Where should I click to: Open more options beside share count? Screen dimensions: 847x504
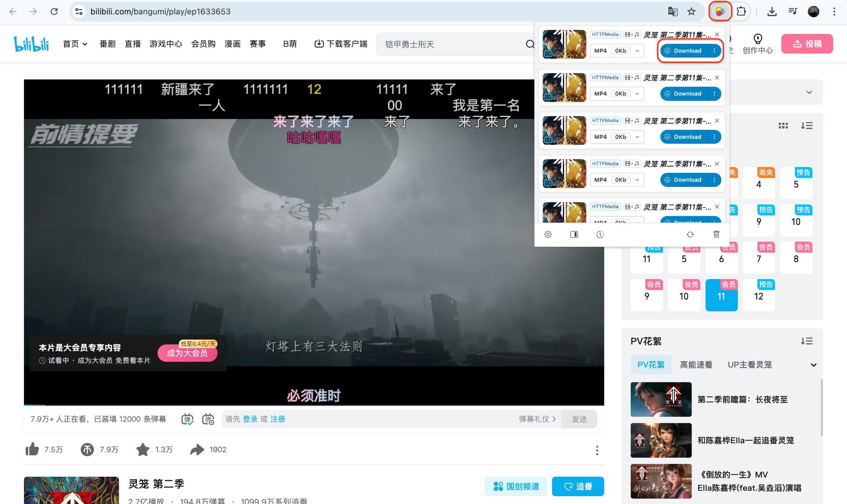(597, 450)
